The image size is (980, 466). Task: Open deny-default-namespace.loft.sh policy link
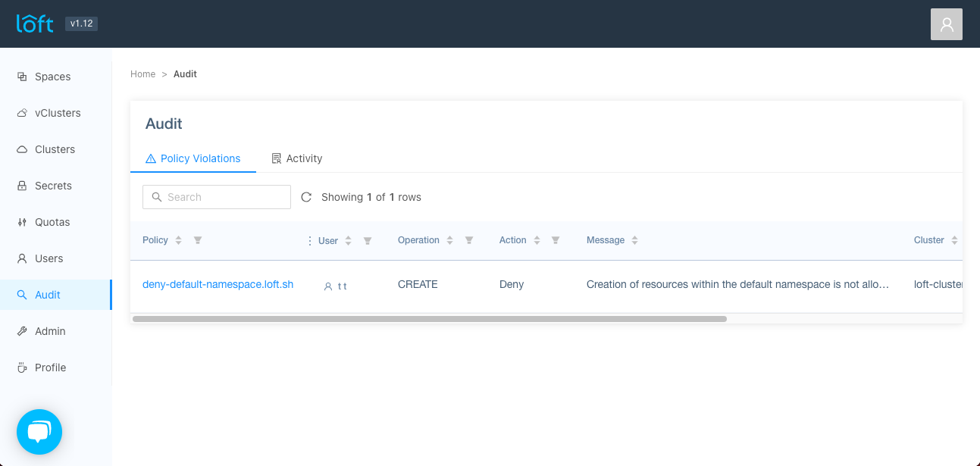click(218, 285)
